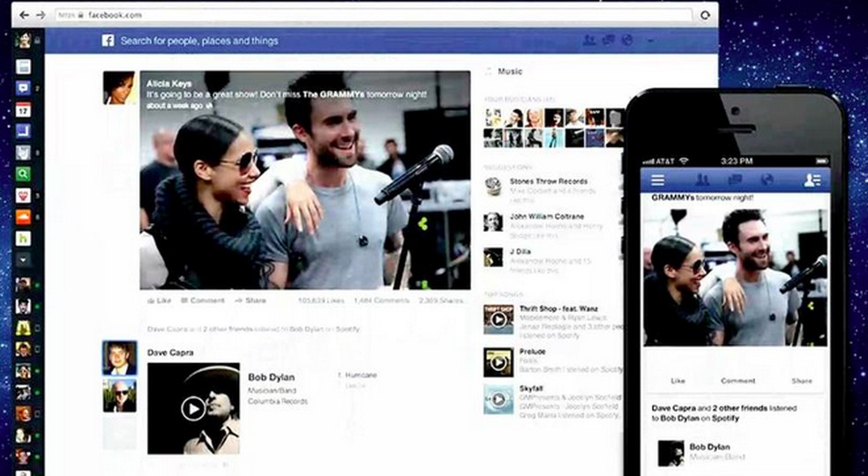
Task: Open Alicia Keys profile picture
Action: point(119,87)
